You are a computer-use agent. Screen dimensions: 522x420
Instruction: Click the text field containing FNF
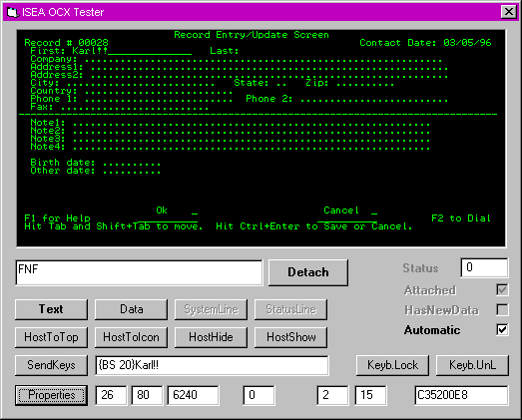[x=139, y=273]
